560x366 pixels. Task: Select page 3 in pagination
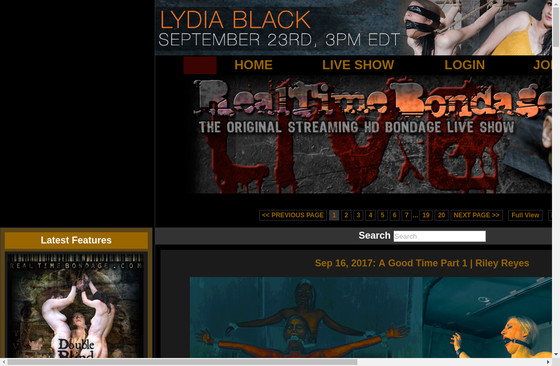tap(358, 215)
